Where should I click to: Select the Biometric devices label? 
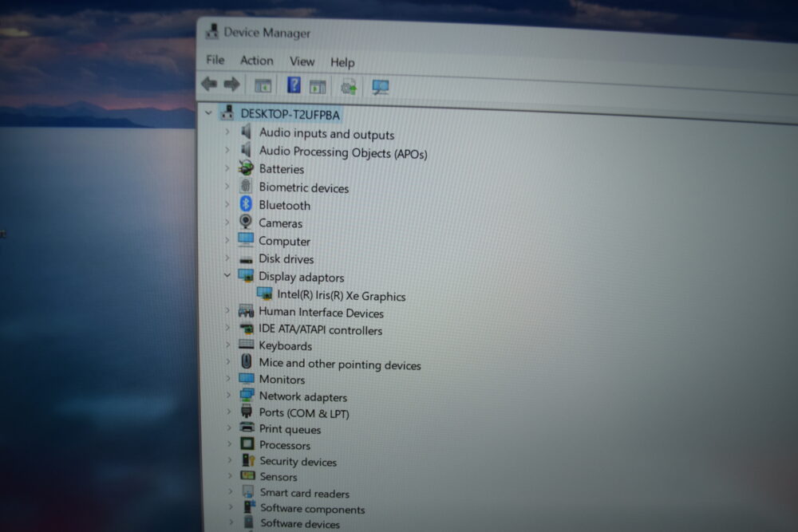[x=304, y=187]
